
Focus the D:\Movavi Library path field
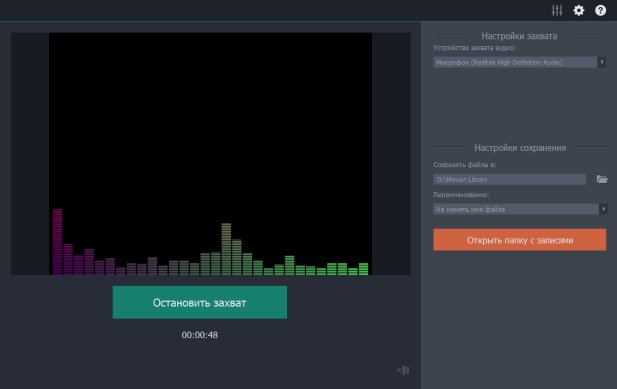pos(510,179)
